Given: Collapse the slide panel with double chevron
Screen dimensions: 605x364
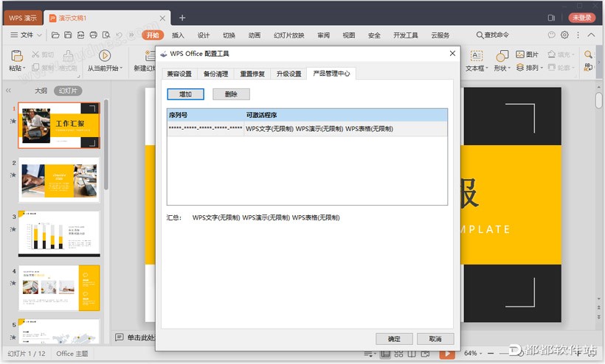Looking at the screenshot, I should tap(9, 91).
